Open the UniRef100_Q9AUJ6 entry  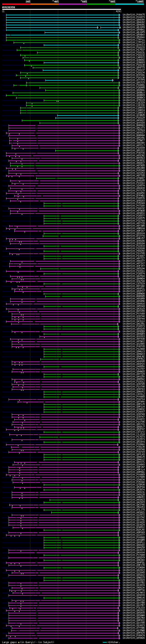point(133,598)
